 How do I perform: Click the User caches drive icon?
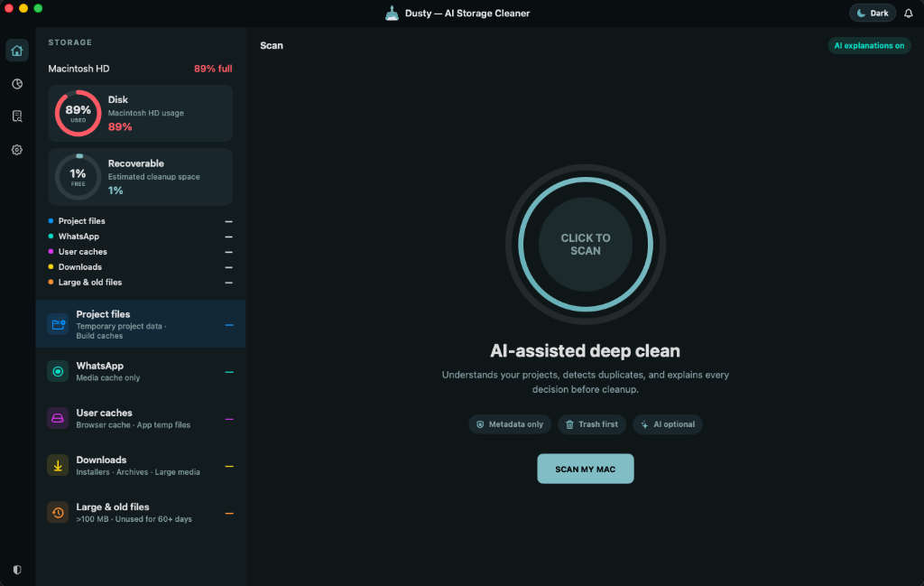click(58, 419)
